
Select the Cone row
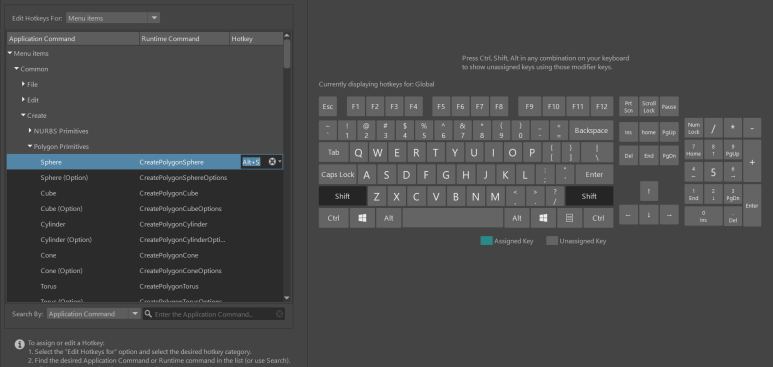[145, 255]
